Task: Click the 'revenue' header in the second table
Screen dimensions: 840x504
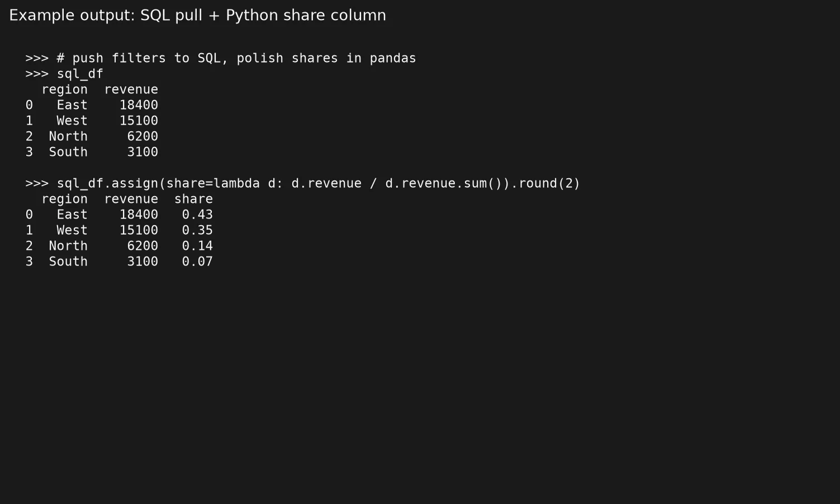Action: (x=131, y=199)
